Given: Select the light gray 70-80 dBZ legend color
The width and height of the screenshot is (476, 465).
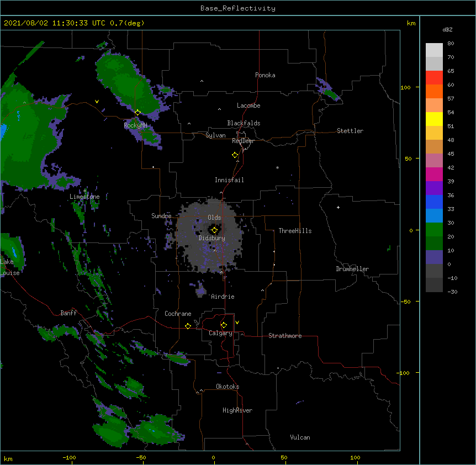Looking at the screenshot, I should point(434,50).
